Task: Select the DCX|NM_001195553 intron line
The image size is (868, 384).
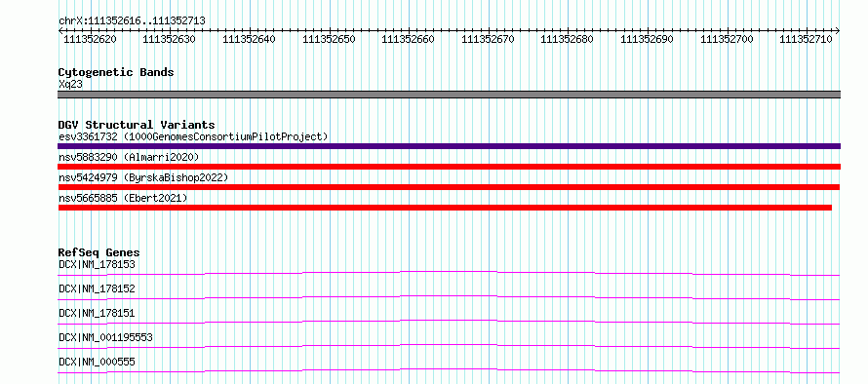Action: click(449, 346)
